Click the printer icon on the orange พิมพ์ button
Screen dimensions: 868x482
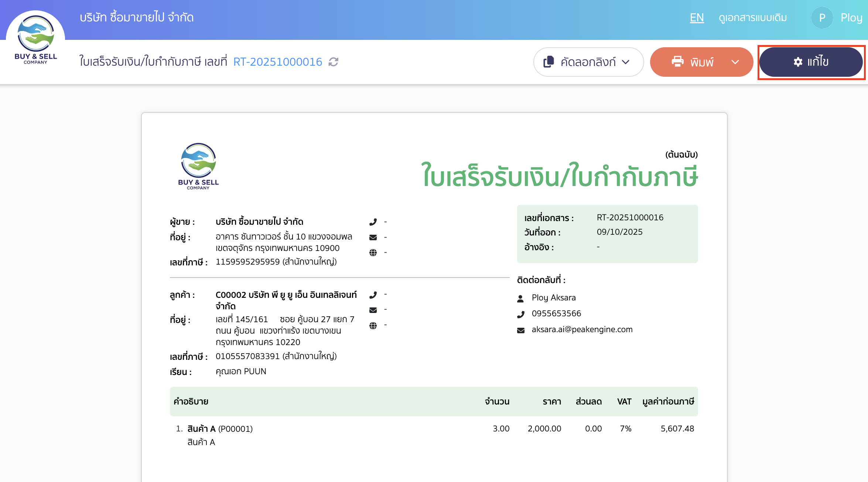click(678, 62)
